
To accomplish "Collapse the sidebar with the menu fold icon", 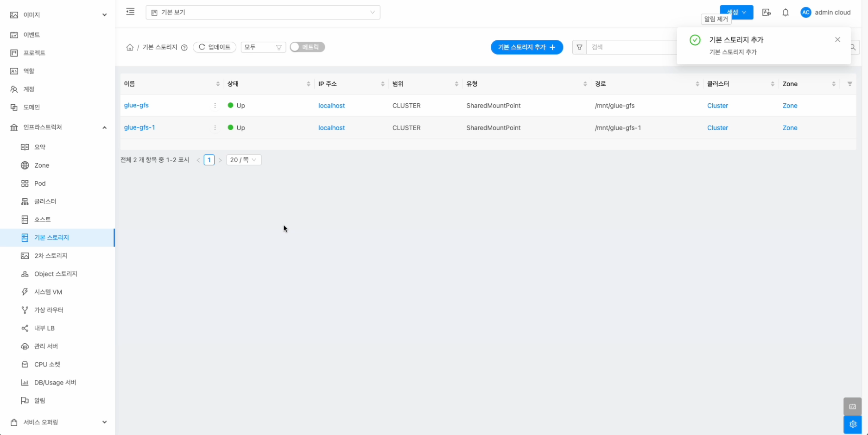I will click(x=130, y=12).
